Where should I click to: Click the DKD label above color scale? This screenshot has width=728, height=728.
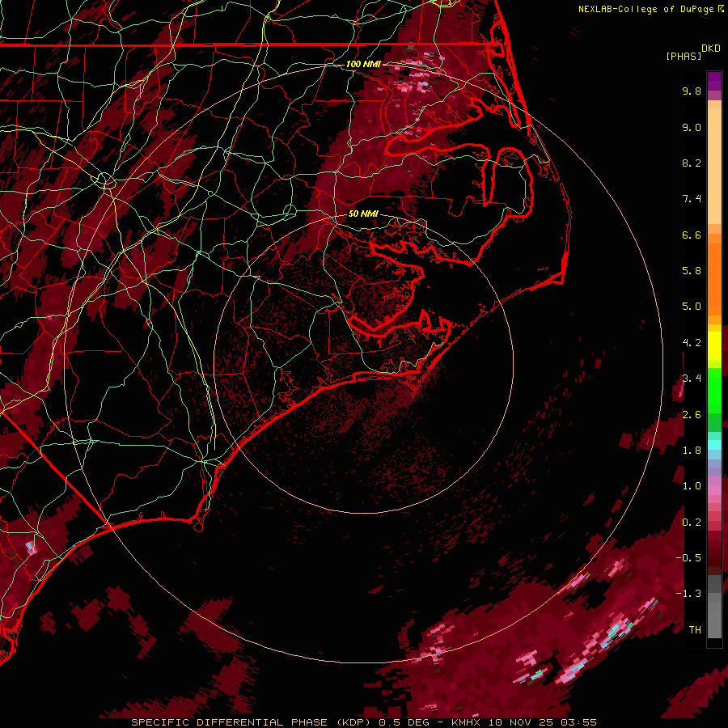pyautogui.click(x=711, y=49)
